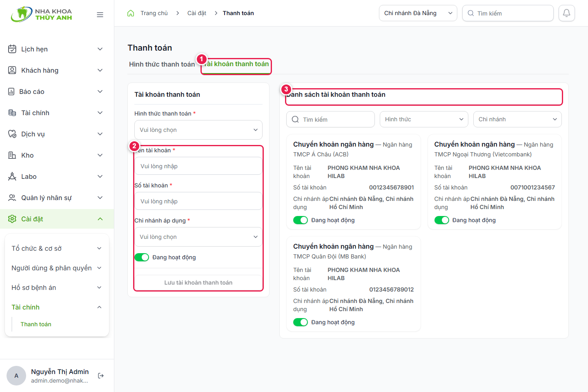Toggle active switch on the Vietcombank account card
This screenshot has height=392, width=588.
pyautogui.click(x=442, y=220)
